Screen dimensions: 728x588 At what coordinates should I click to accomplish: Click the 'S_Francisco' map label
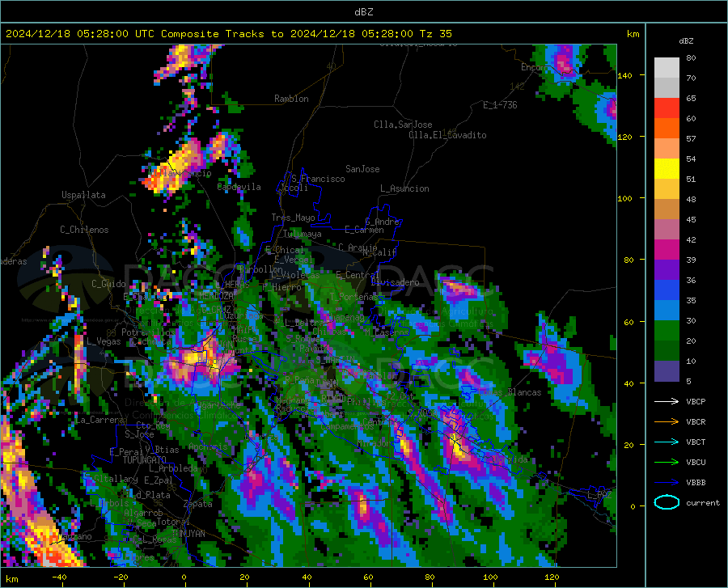pos(318,179)
